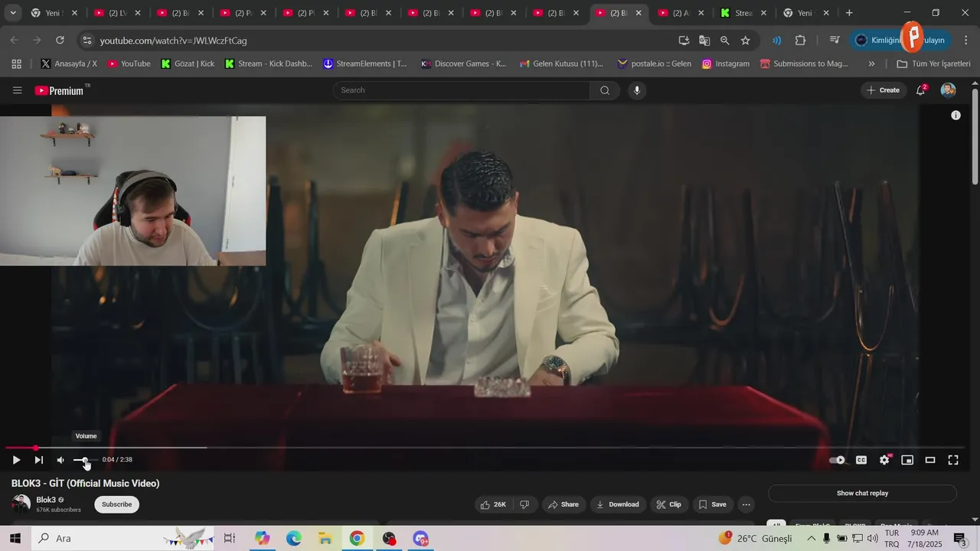Bookmark this page with star
980x551 pixels.
click(746, 41)
